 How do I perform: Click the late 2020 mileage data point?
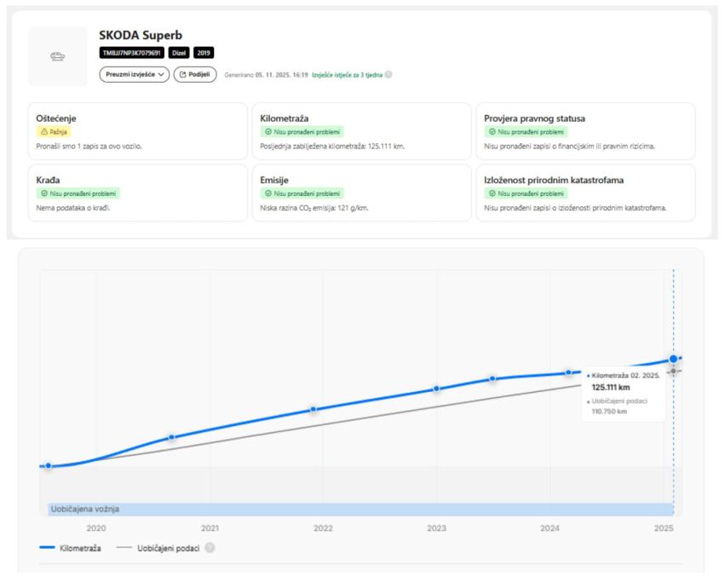point(171,437)
